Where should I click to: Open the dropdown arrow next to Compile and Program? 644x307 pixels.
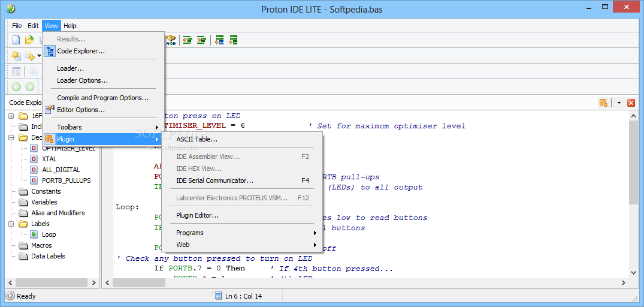pyautogui.click(x=39, y=56)
